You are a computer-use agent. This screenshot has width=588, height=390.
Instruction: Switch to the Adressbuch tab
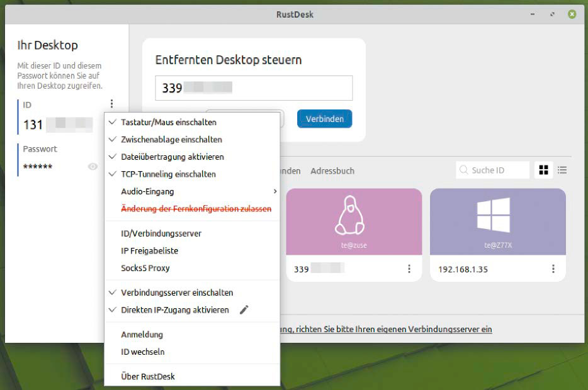click(x=332, y=171)
